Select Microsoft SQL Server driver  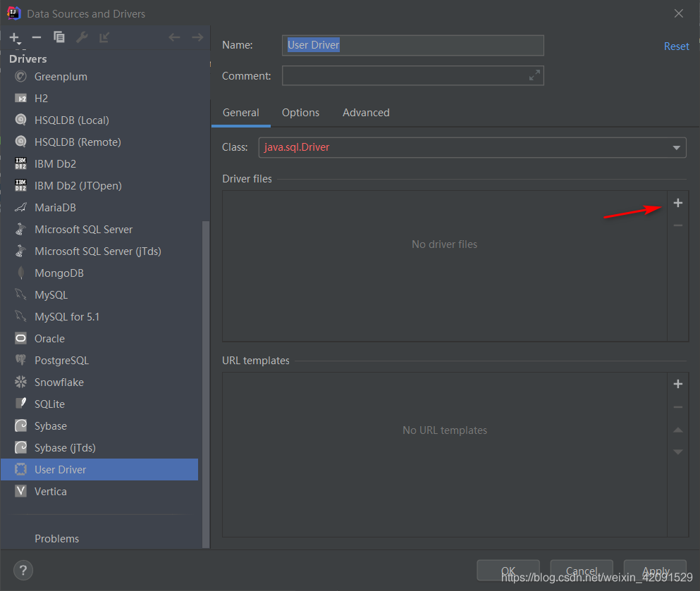tap(99, 229)
